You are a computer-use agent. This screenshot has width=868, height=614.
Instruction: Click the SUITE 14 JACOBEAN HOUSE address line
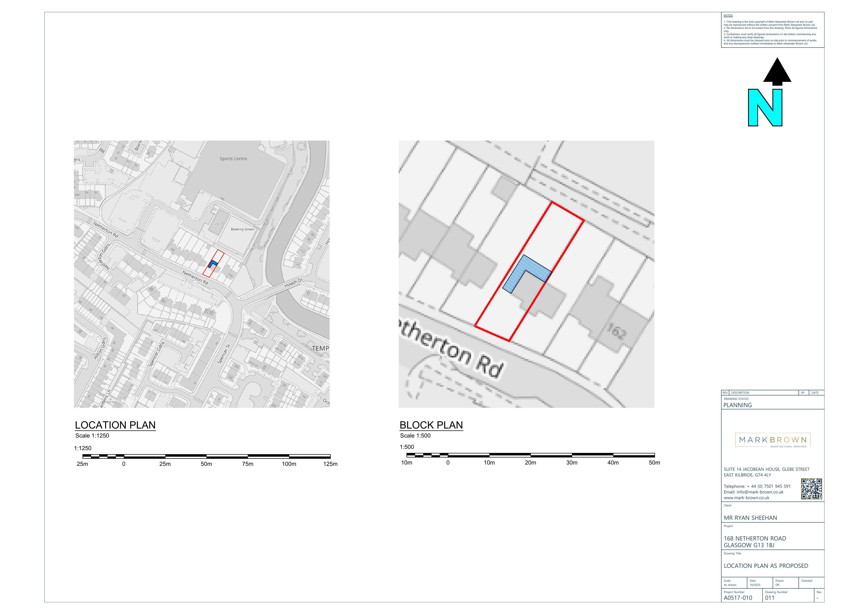(x=767, y=469)
